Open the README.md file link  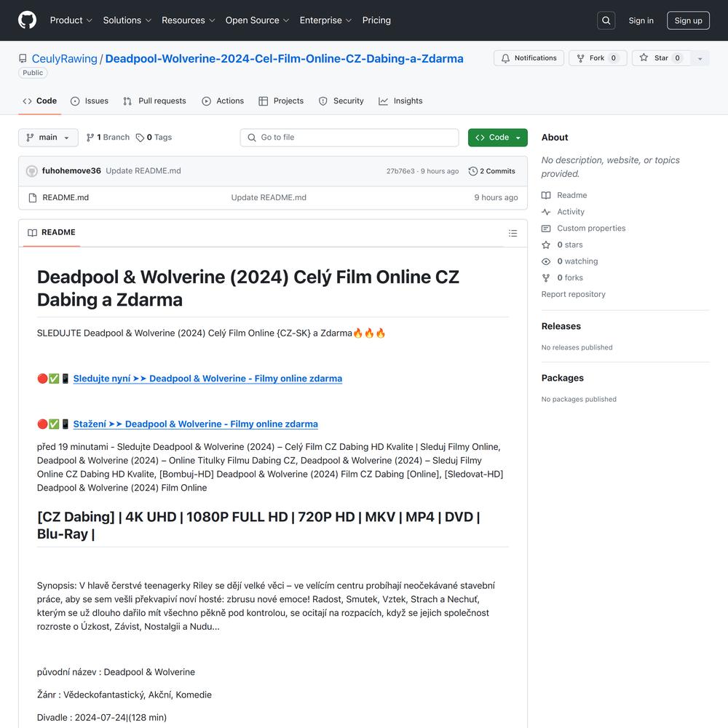coord(66,198)
